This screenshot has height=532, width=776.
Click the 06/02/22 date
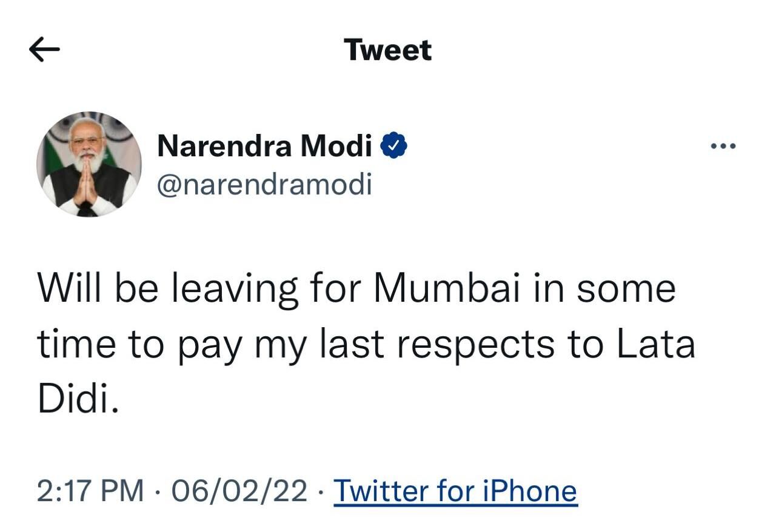coord(239,490)
